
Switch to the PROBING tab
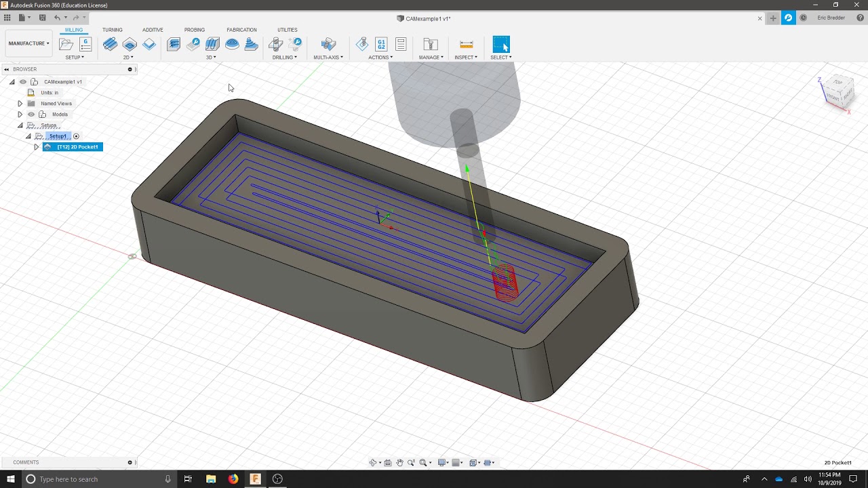pyautogui.click(x=195, y=30)
